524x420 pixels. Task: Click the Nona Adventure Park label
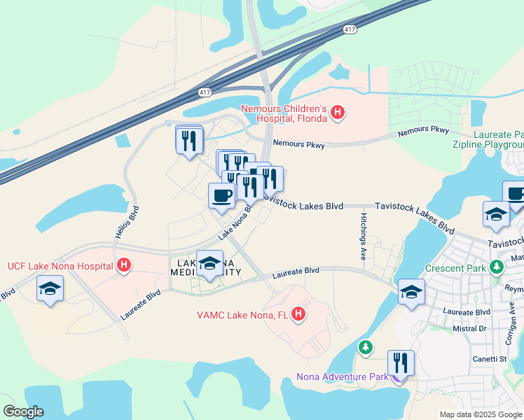[343, 377]
